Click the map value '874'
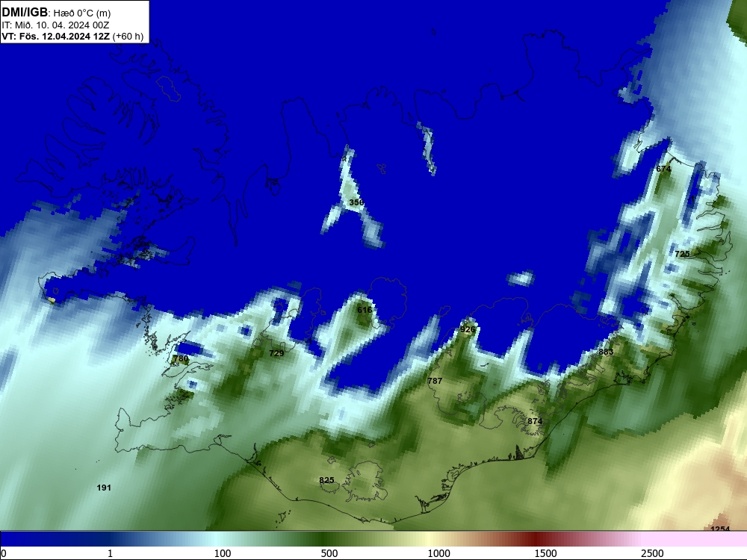Viewport: 747px width, 560px height. click(535, 421)
